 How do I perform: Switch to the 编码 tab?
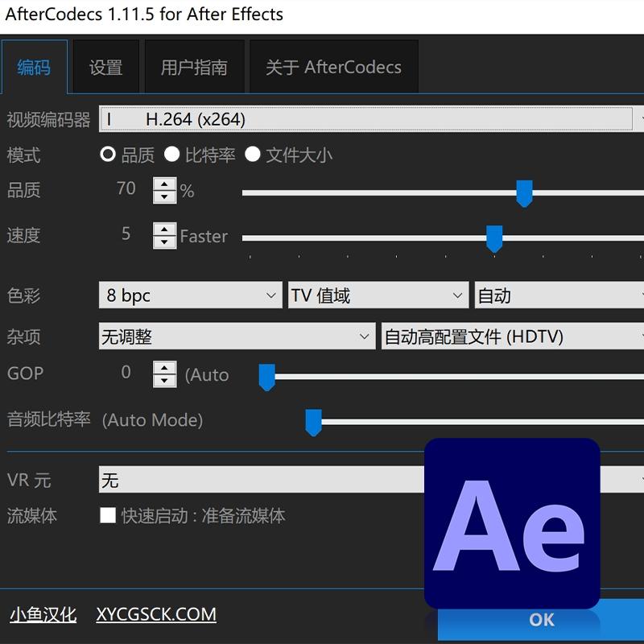(x=34, y=67)
